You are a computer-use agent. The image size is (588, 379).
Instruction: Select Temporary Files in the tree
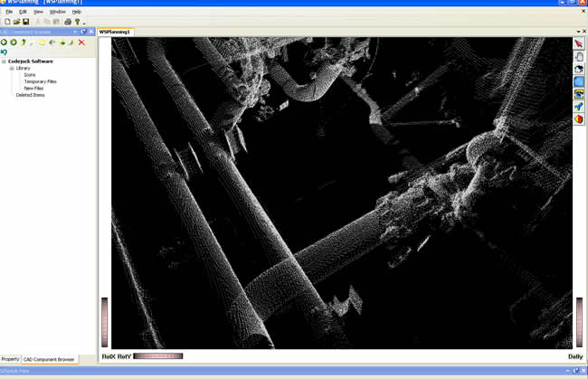[x=40, y=81]
